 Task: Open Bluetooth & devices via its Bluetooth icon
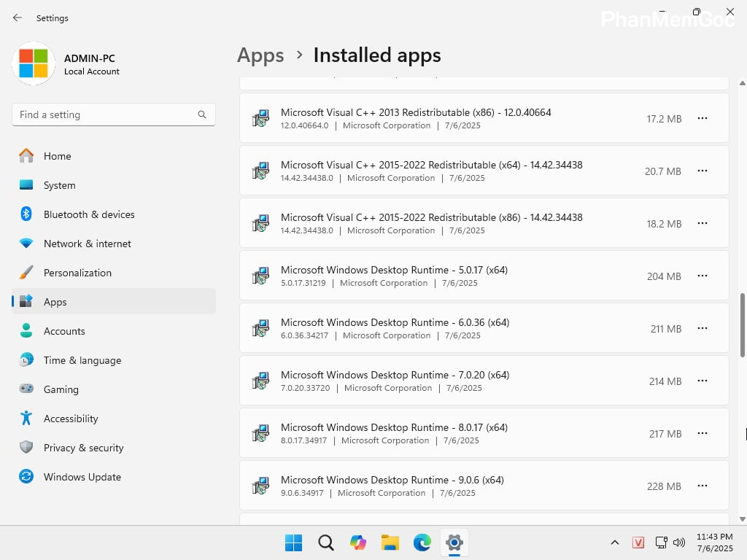point(29,214)
